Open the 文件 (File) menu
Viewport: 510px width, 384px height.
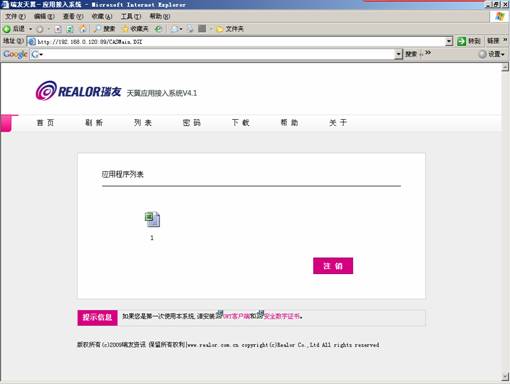(15, 16)
